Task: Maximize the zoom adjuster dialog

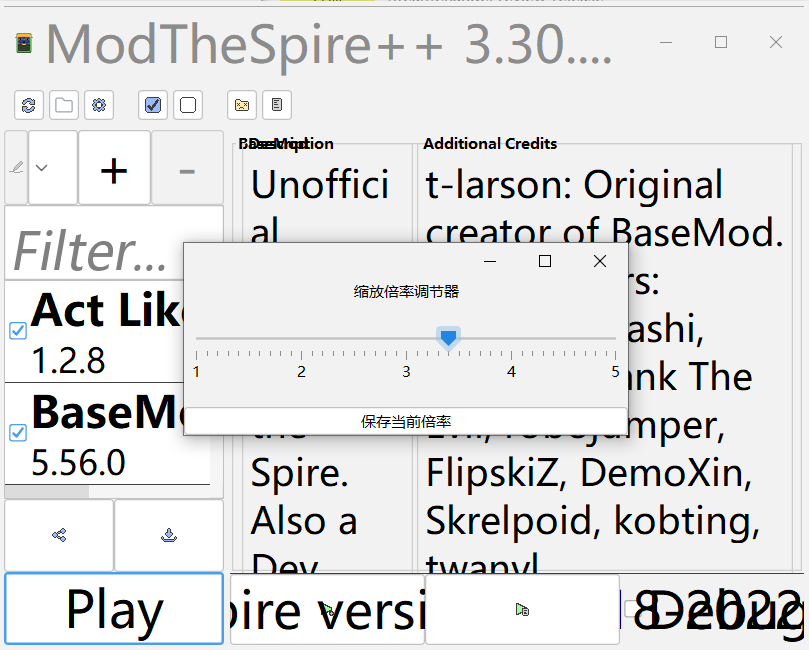Action: pos(545,261)
